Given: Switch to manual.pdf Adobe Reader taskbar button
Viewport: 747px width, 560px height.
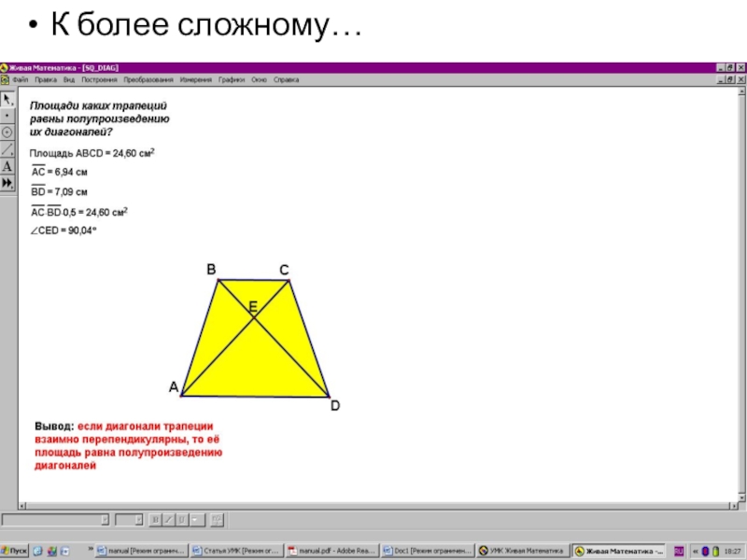Looking at the screenshot, I should [x=331, y=552].
